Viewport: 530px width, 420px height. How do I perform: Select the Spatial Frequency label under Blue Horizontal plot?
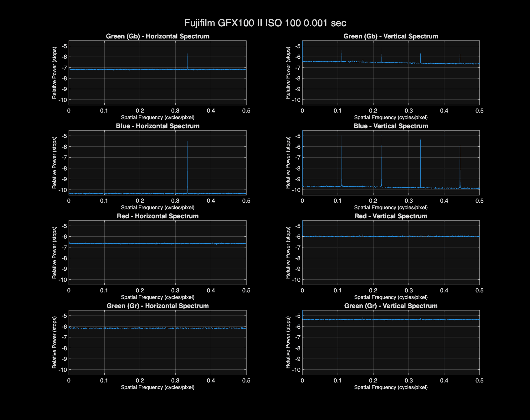[x=158, y=208]
